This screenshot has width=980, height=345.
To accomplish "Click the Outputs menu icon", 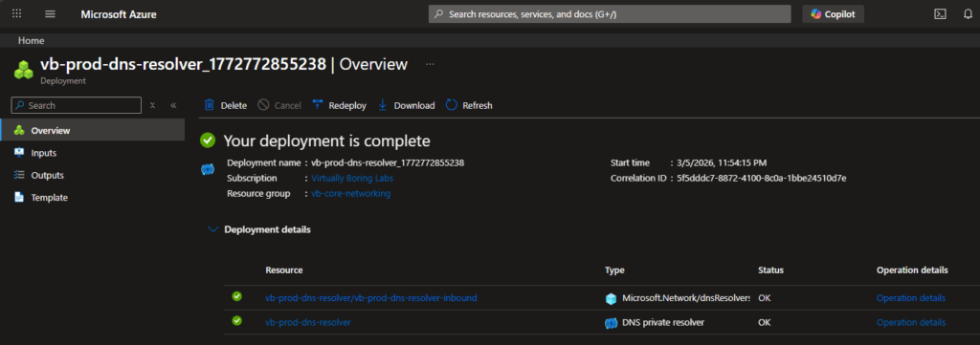I will [x=19, y=175].
